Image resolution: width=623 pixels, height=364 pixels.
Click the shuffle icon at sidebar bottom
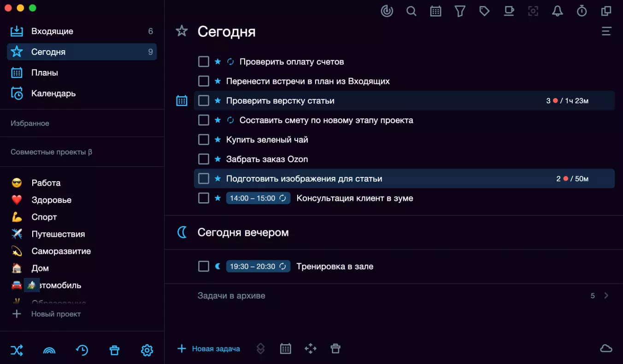click(17, 350)
